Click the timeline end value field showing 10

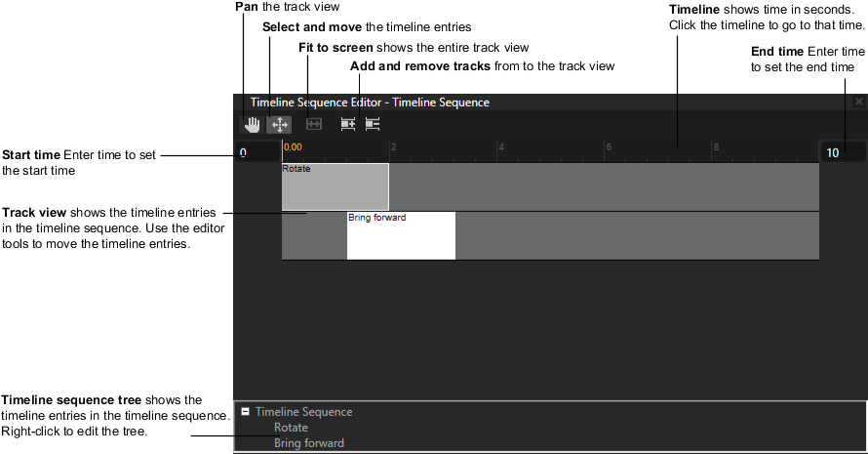842,152
